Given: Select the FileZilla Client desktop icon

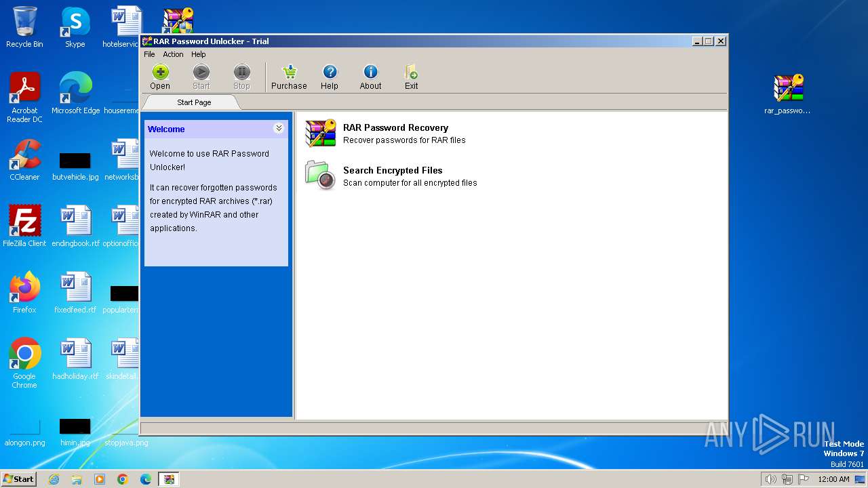Looking at the screenshot, I should pos(24,226).
